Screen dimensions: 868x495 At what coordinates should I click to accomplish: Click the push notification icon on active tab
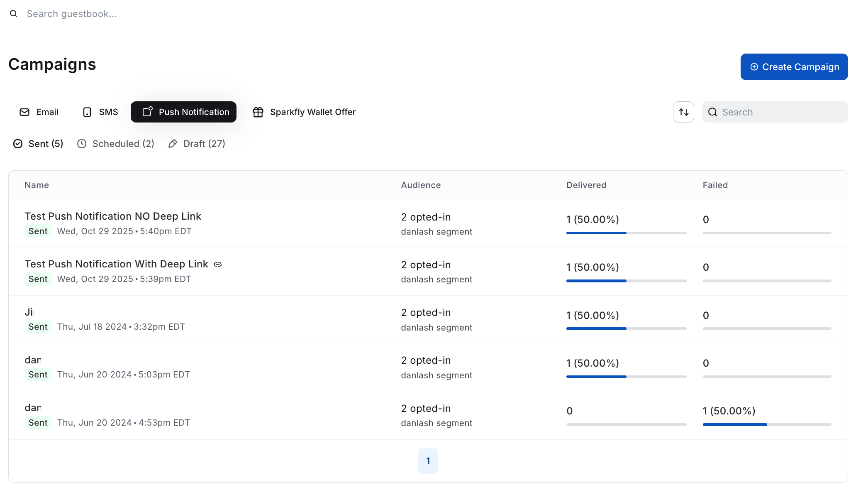(148, 112)
